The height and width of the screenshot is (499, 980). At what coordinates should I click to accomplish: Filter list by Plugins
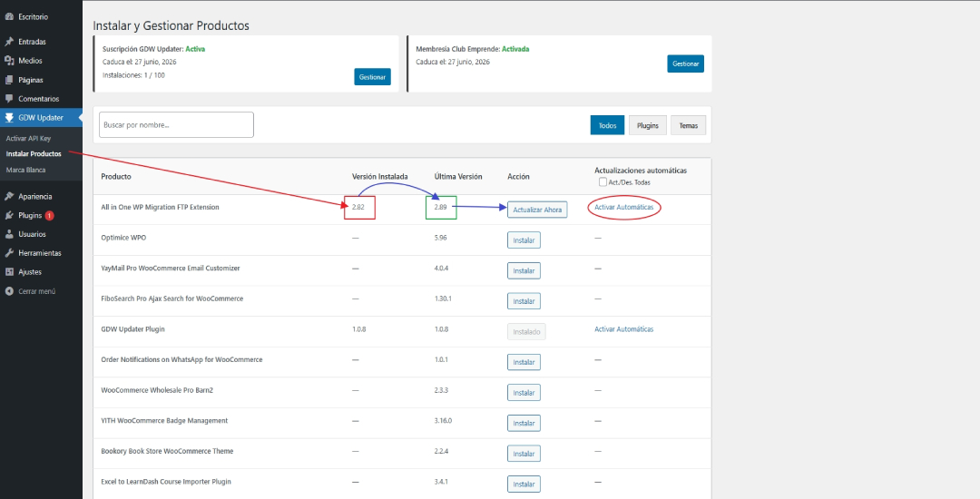[x=648, y=125]
